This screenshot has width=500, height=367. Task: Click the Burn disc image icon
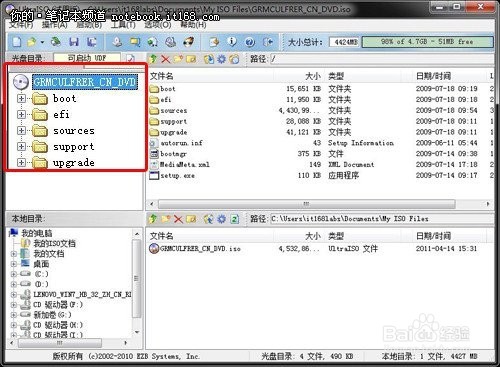coord(189,42)
